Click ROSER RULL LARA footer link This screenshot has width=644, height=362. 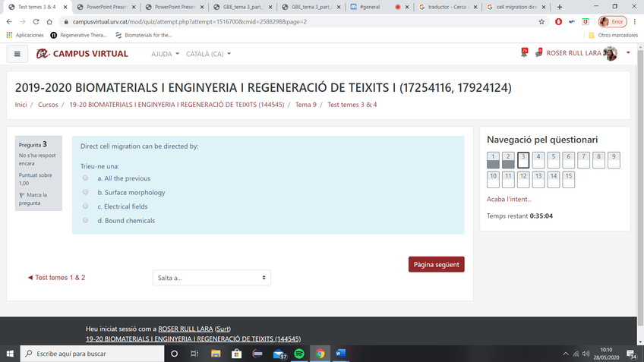185,329
